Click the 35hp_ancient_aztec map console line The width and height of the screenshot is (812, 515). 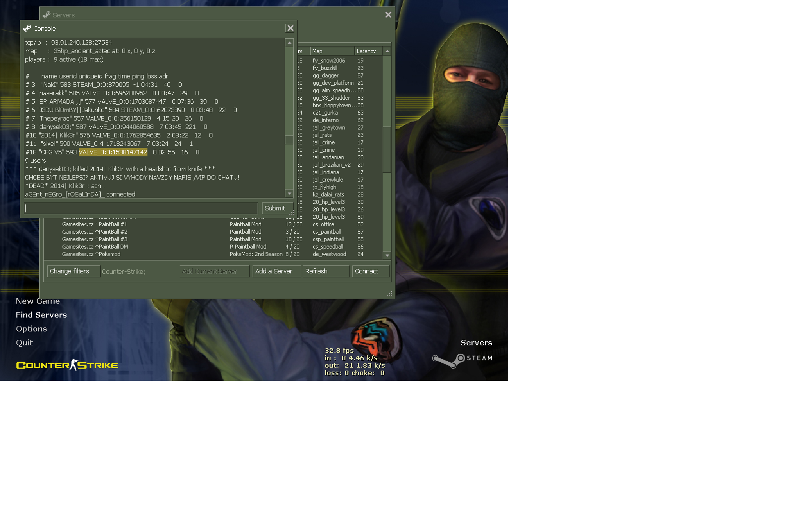tap(90, 51)
